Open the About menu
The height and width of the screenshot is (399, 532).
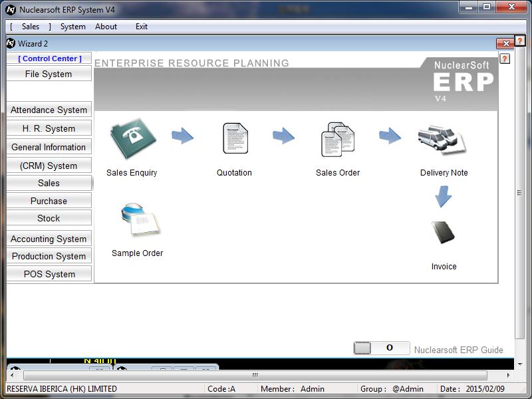pyautogui.click(x=106, y=27)
